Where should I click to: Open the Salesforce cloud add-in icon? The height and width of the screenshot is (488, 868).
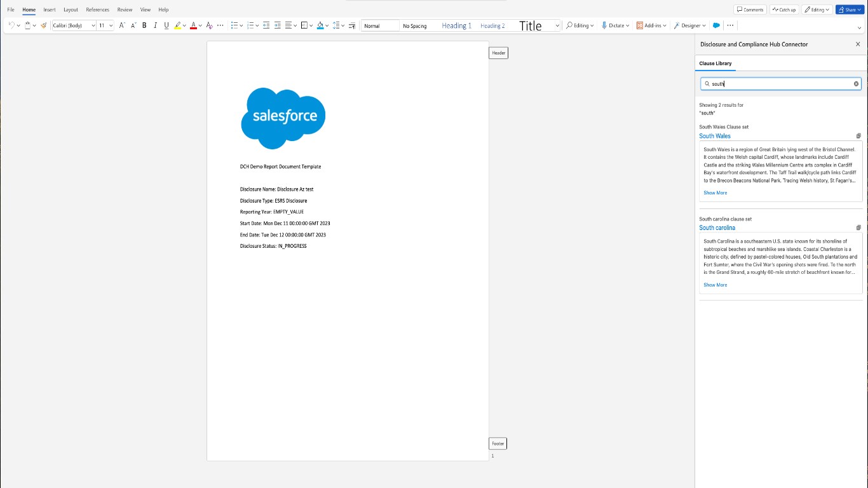(x=716, y=25)
